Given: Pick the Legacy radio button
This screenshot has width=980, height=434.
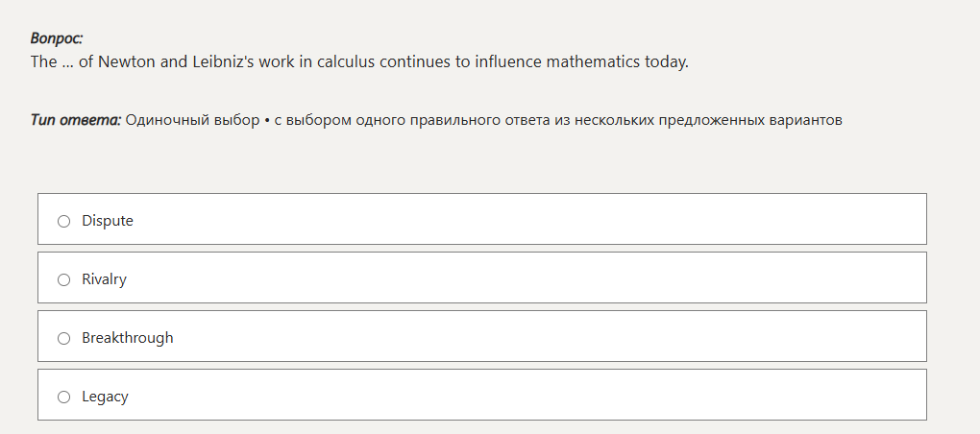Looking at the screenshot, I should pyautogui.click(x=64, y=397).
